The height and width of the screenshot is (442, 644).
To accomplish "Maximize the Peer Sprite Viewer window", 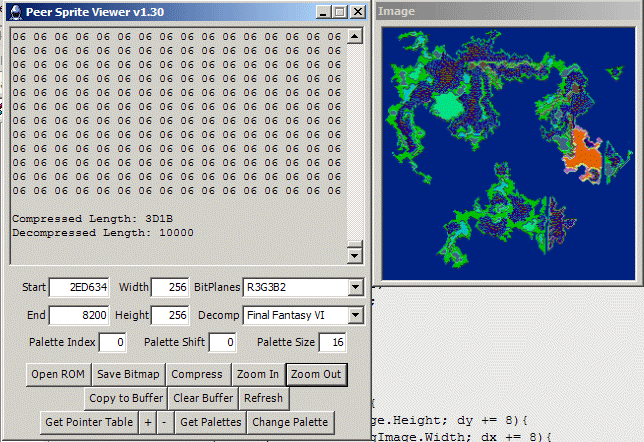I will coord(340,12).
